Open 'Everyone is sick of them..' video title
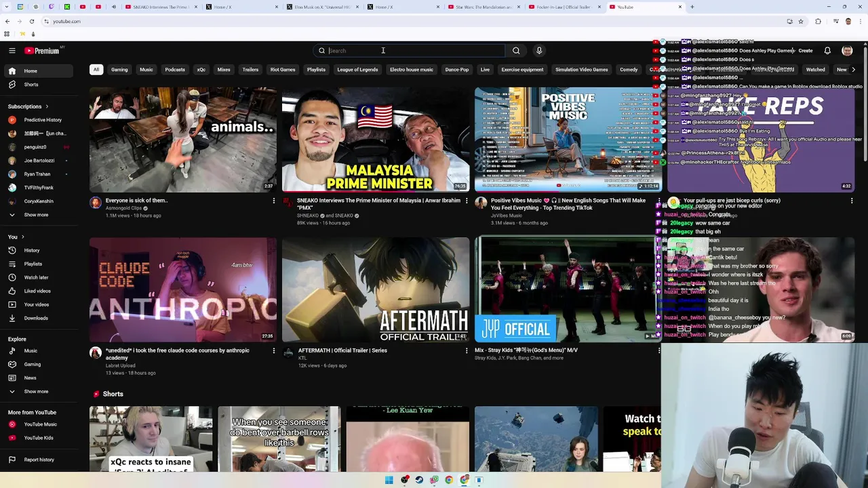Viewport: 868px width, 488px height. (x=137, y=201)
